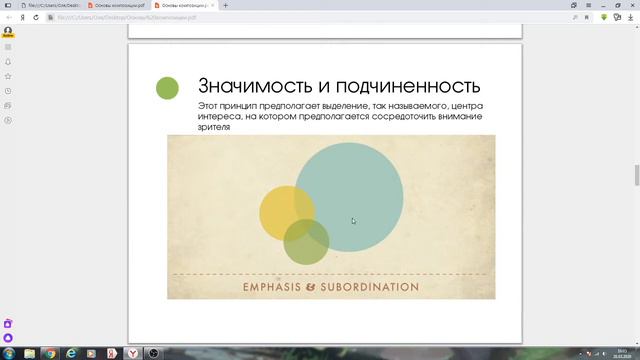
Task: Open a new tab with the plus button
Action: (x=225, y=5)
